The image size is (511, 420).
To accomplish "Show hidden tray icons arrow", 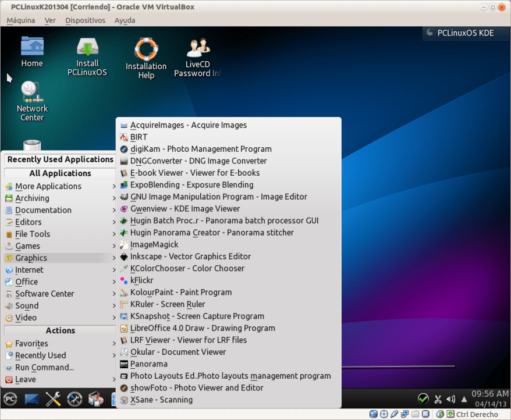I will (463, 399).
